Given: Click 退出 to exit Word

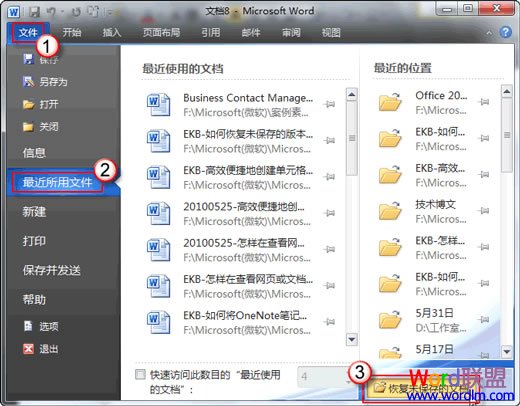Looking at the screenshot, I should pos(41,349).
